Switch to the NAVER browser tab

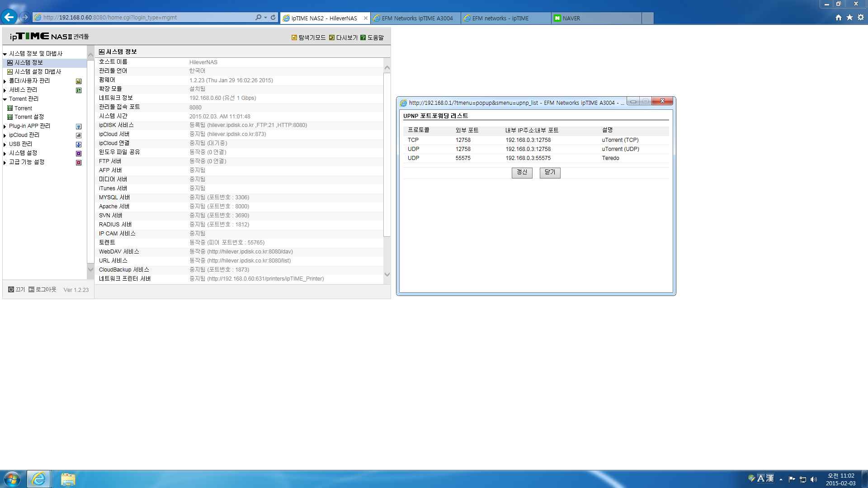tap(596, 18)
